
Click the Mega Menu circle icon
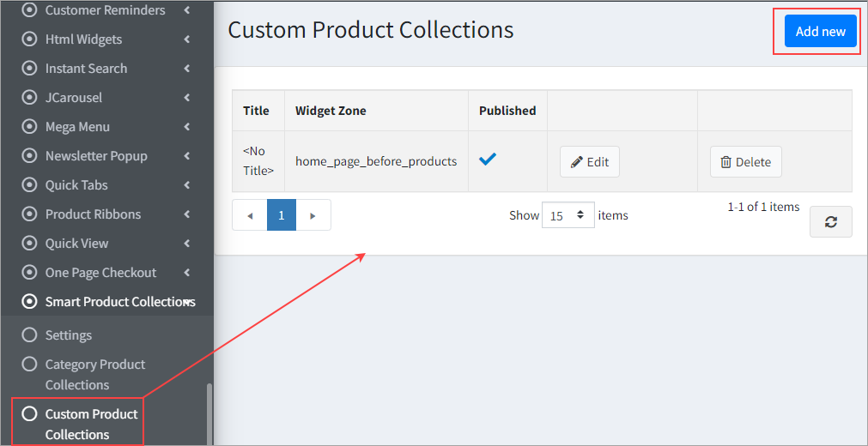pos(30,127)
